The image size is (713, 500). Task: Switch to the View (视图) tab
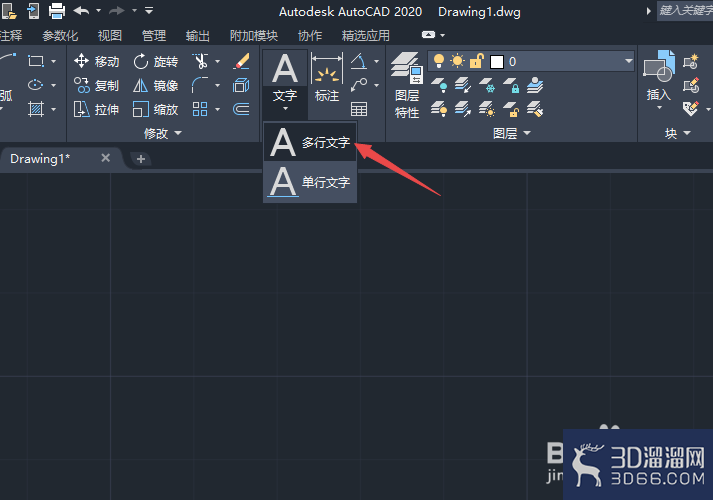pyautogui.click(x=110, y=35)
